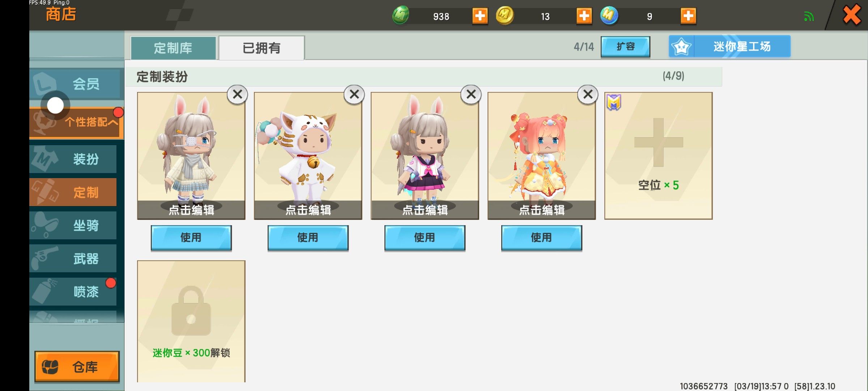The width and height of the screenshot is (868, 391).
Task: Open 迷你星工场 star workshop
Action: pos(729,46)
